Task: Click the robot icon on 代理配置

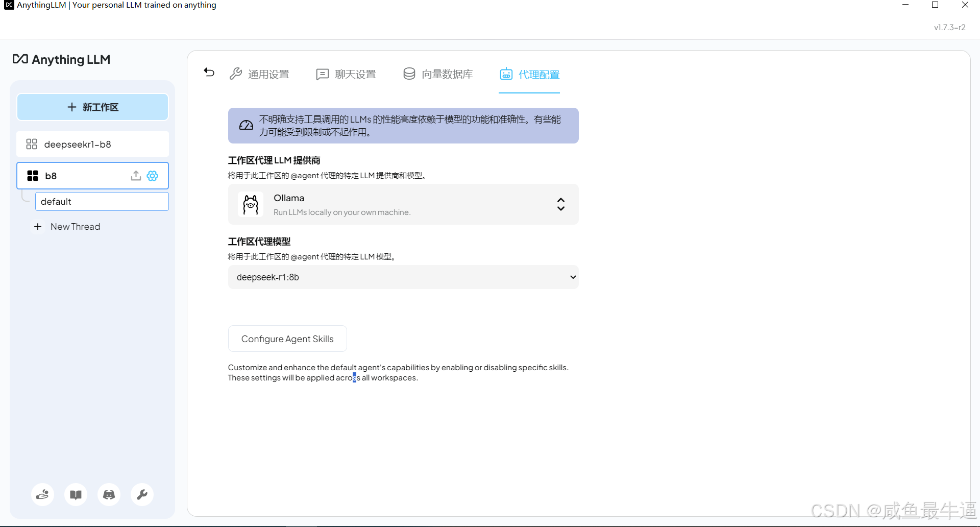Action: click(506, 74)
